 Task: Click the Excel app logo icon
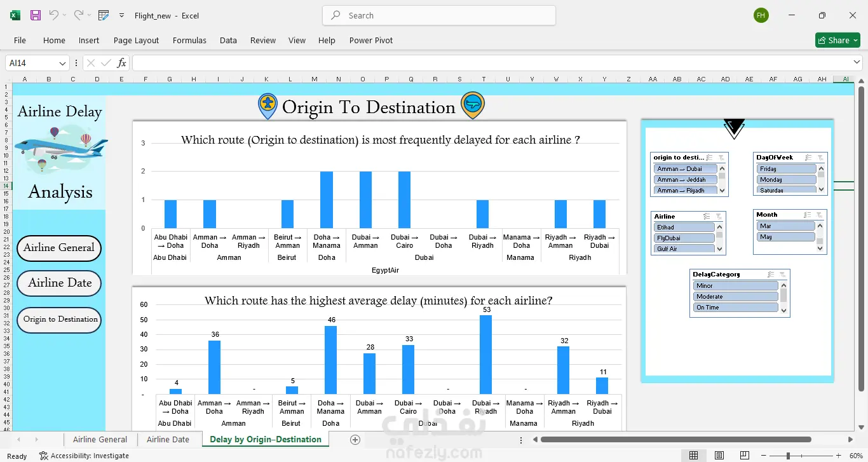point(15,15)
